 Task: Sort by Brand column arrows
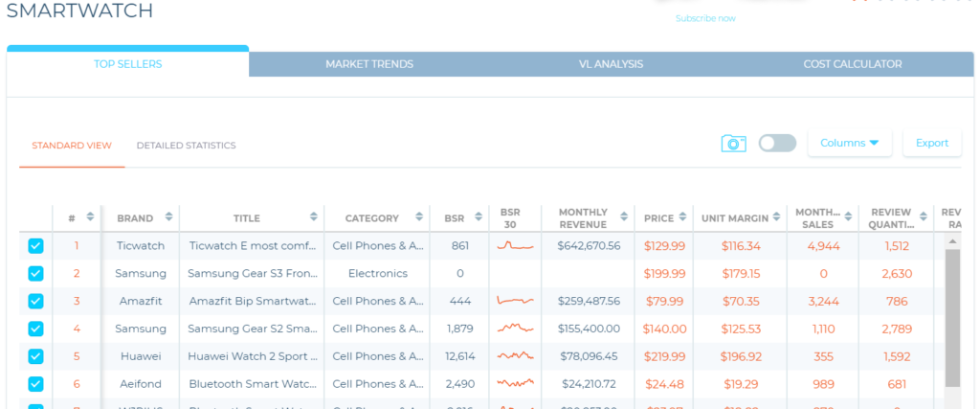tap(168, 217)
